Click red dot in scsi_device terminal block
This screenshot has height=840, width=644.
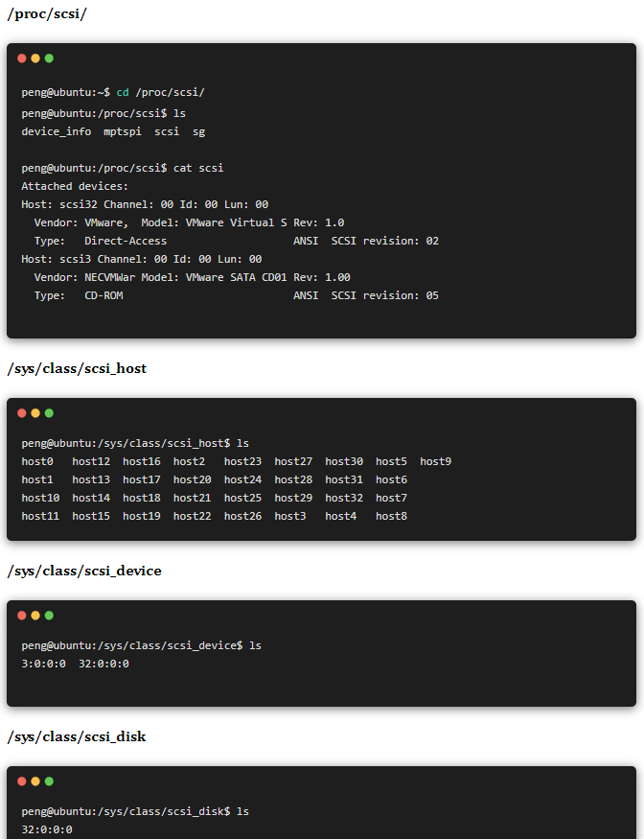[22, 616]
